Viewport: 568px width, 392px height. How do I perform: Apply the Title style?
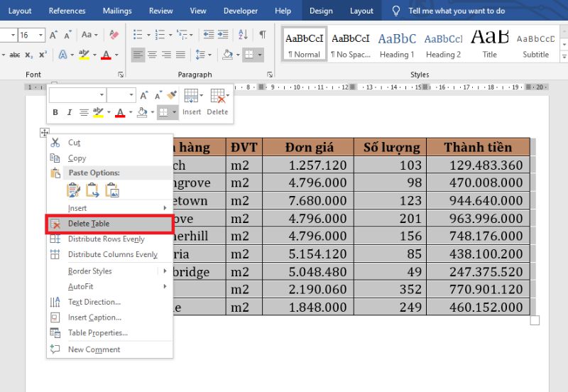[x=490, y=45]
